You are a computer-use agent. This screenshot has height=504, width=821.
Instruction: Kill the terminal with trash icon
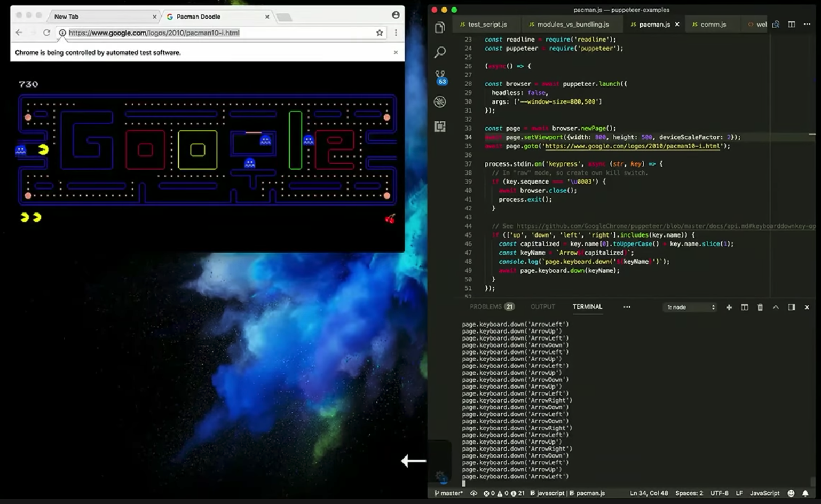[x=760, y=307]
